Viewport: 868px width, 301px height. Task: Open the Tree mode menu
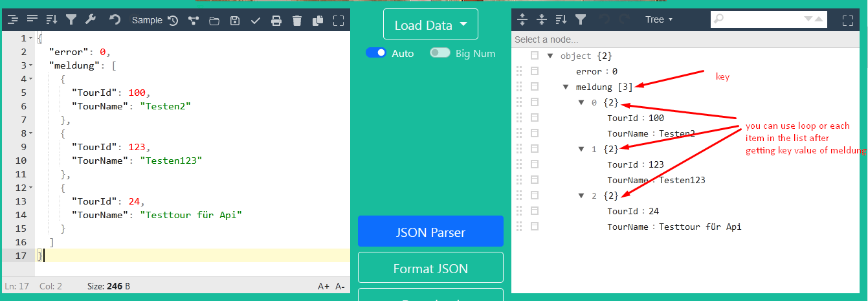point(659,19)
